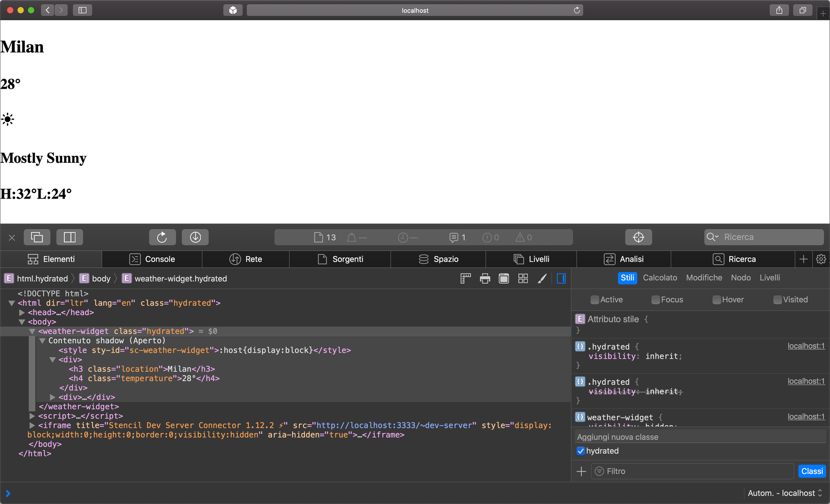Open the Livelli inspector tab
830x504 pixels.
pyautogui.click(x=531, y=259)
